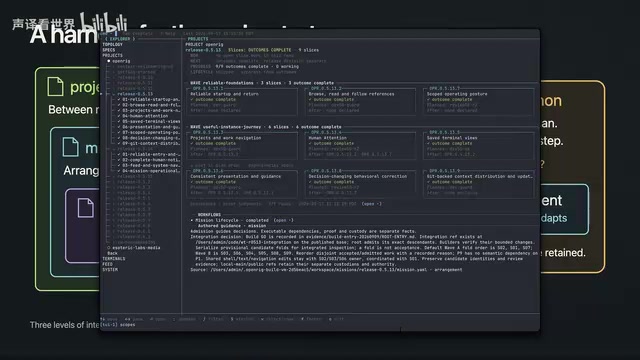
Task: Click the 'PROJECT openrig' title line
Action: [204, 44]
